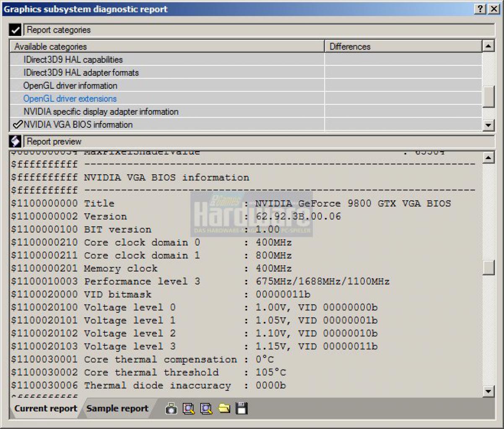Click categories list scroll up arrow
Screen dimensions: 504x429
(488, 46)
